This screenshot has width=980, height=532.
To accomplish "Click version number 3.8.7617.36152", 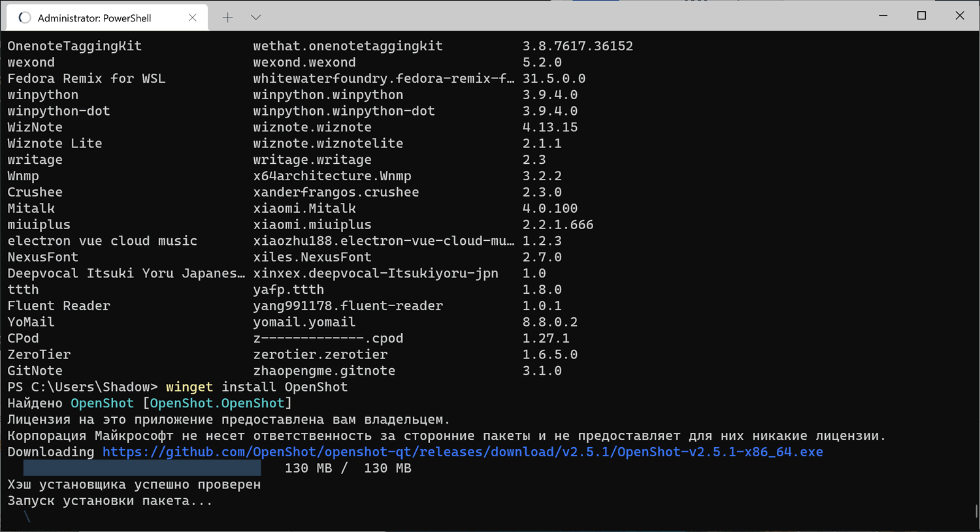I will 578,46.
